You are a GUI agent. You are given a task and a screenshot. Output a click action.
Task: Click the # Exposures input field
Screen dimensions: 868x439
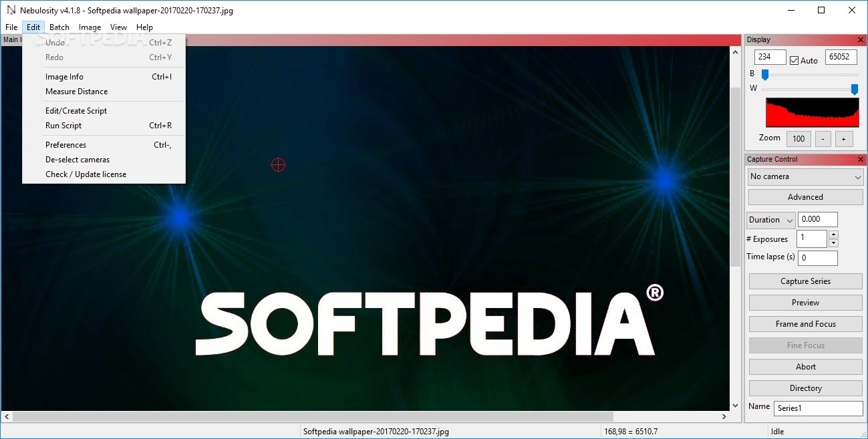(x=811, y=239)
